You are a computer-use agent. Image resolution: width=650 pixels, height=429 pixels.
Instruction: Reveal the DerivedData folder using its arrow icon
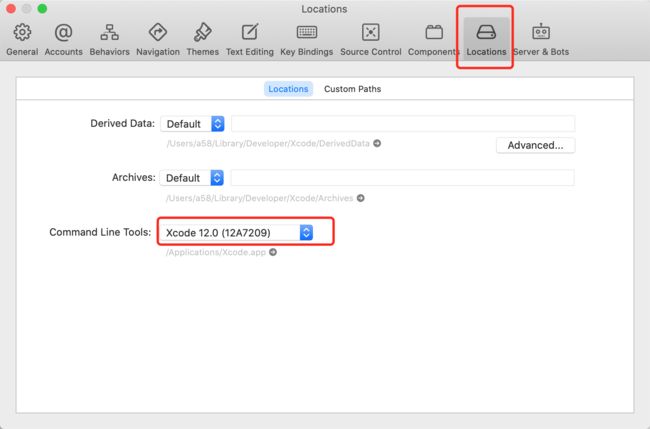click(377, 143)
